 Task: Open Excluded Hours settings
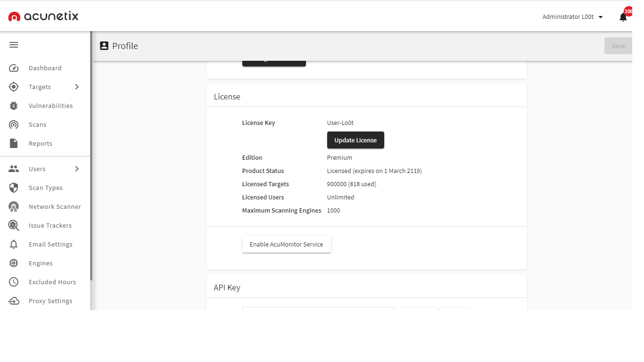(52, 282)
